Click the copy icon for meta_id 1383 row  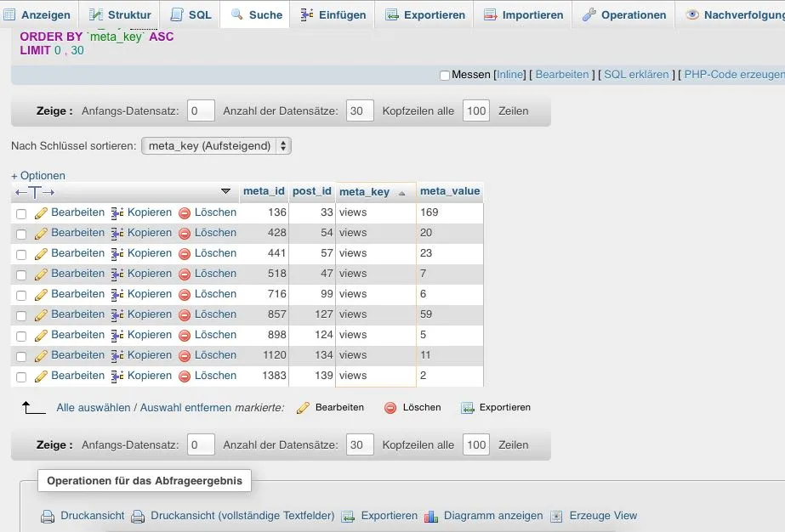tap(117, 376)
